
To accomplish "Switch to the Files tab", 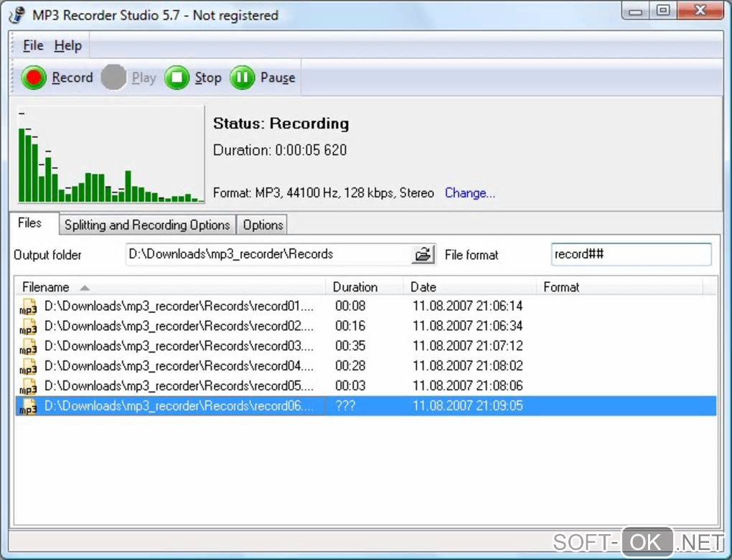I will pos(34,223).
